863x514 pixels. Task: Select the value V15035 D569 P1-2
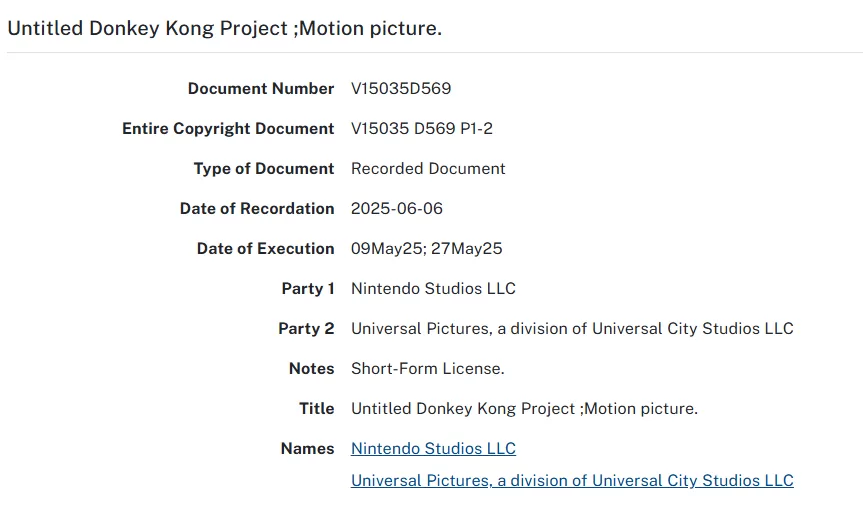(422, 129)
